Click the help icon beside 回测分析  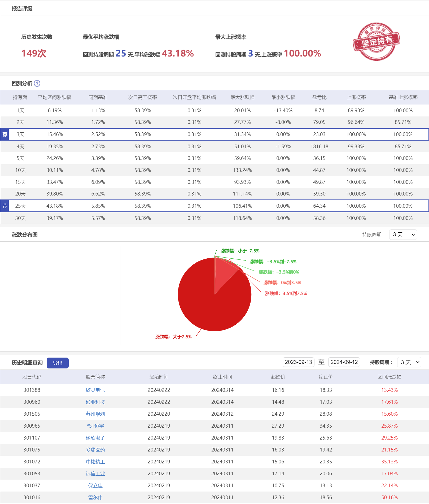click(x=37, y=84)
